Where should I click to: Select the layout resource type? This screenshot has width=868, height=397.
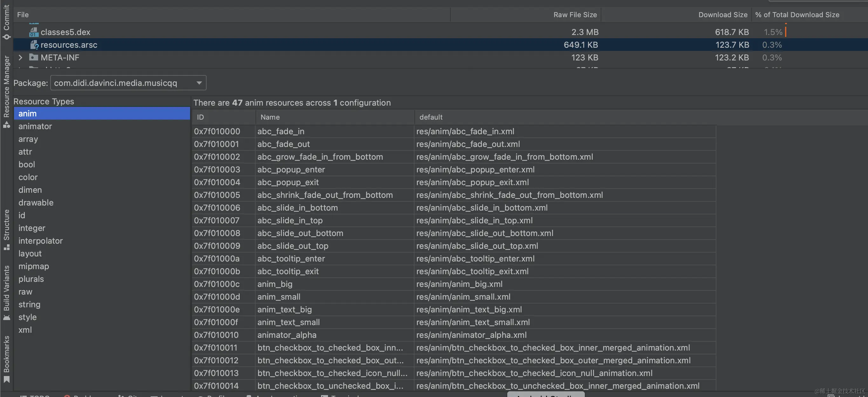102,254
